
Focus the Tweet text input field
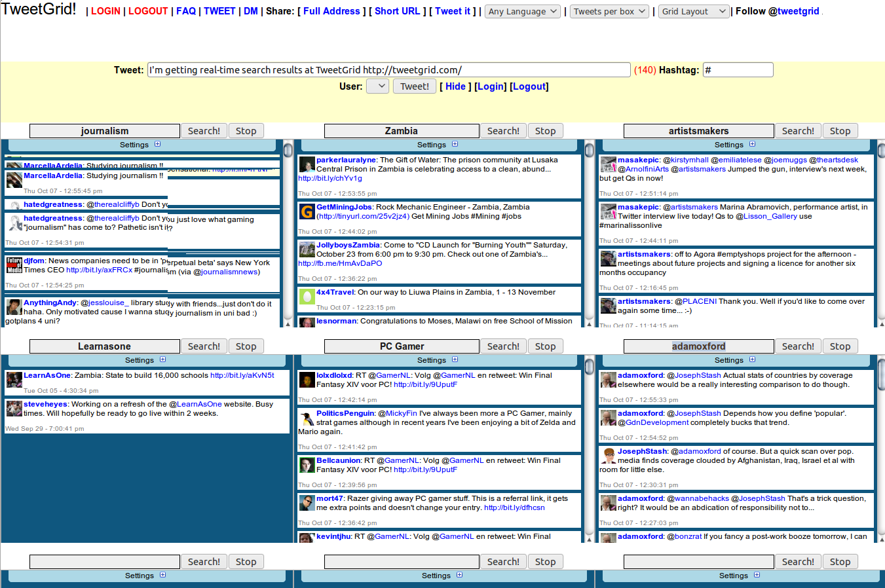click(x=389, y=70)
